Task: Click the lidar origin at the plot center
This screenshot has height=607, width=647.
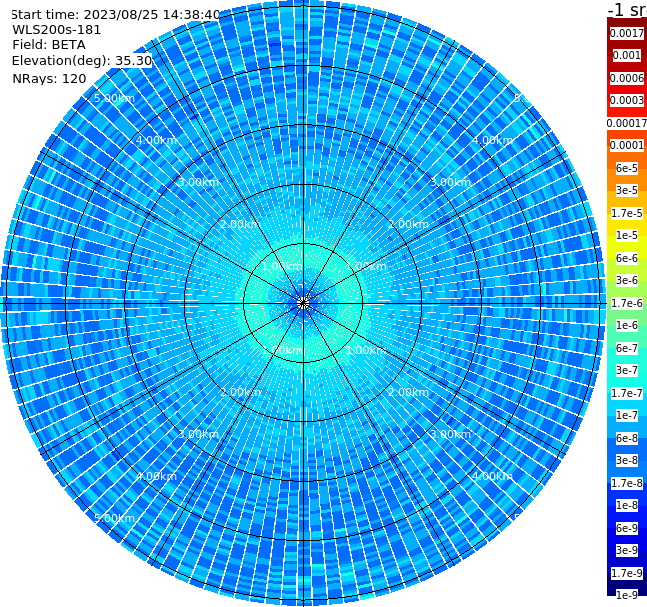Action: click(x=303, y=304)
